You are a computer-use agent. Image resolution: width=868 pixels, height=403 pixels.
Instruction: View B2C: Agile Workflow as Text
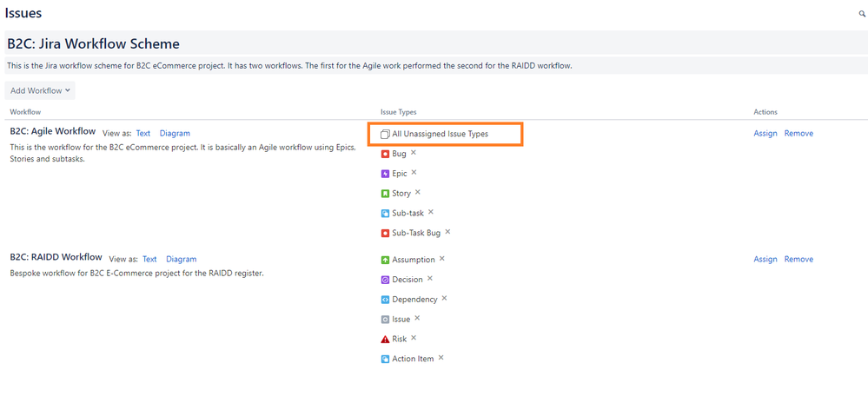coord(142,134)
